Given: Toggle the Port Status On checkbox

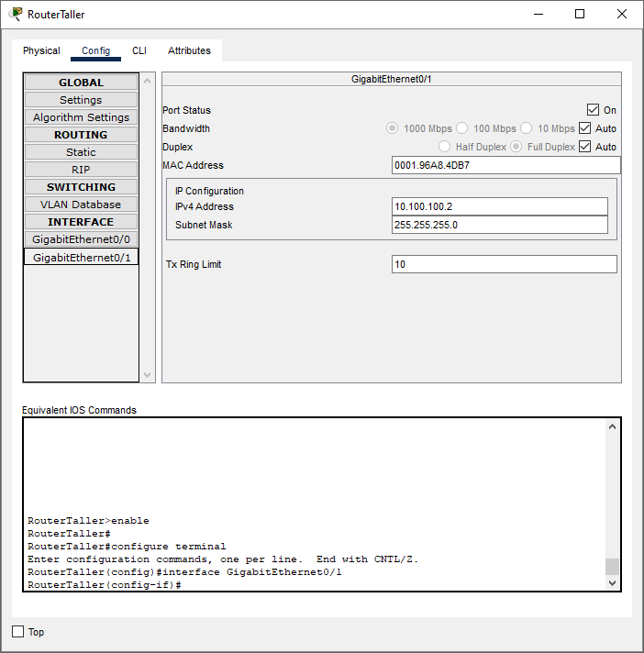Looking at the screenshot, I should coord(593,110).
